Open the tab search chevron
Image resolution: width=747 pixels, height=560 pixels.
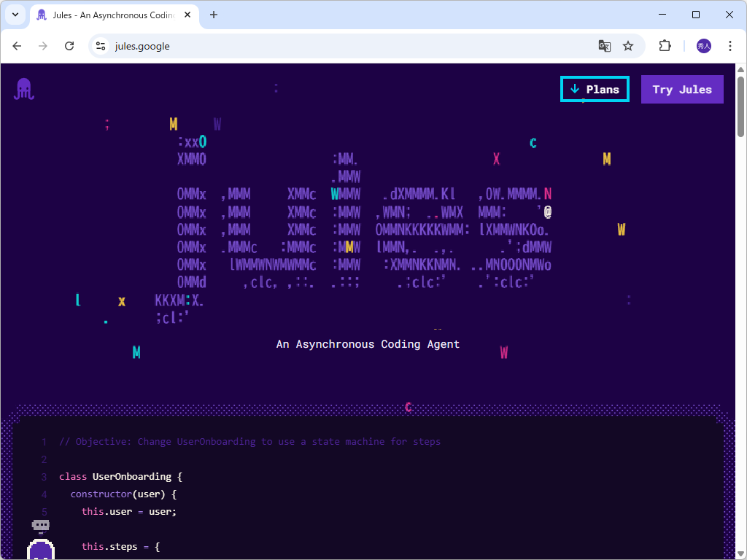15,15
